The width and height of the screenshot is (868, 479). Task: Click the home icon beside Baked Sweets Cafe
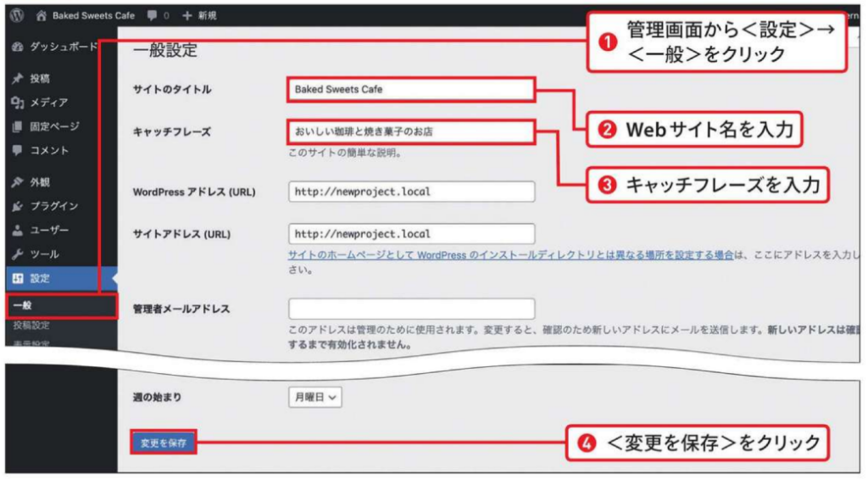coord(42,15)
